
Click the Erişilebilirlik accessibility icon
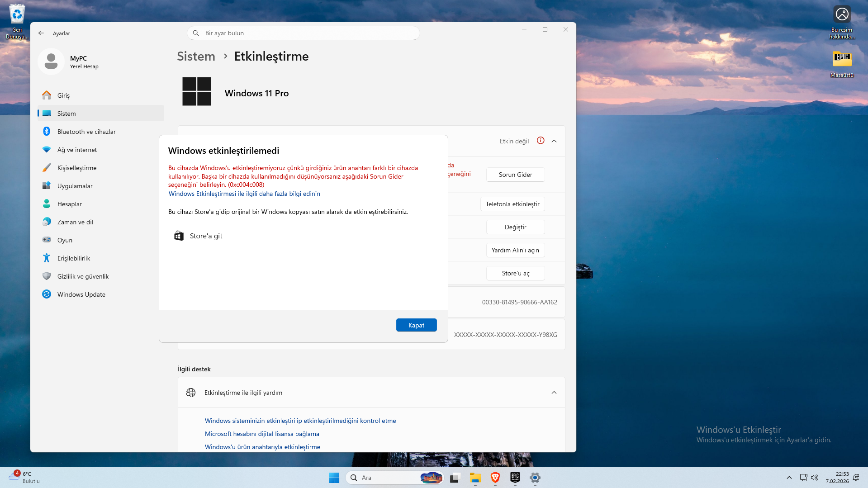pos(47,258)
